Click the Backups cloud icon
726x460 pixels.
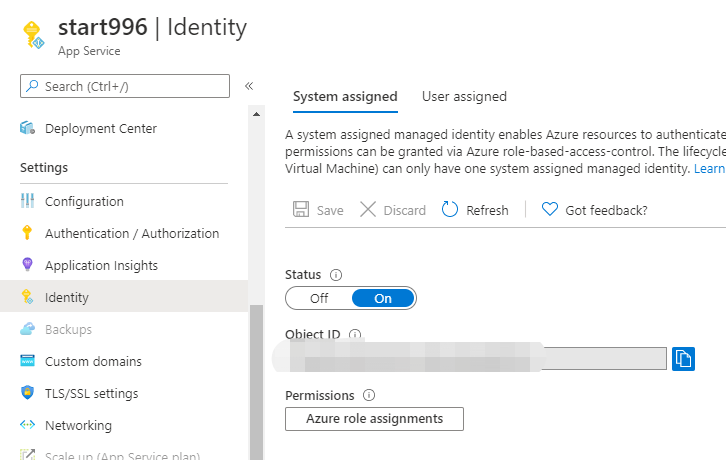point(27,329)
